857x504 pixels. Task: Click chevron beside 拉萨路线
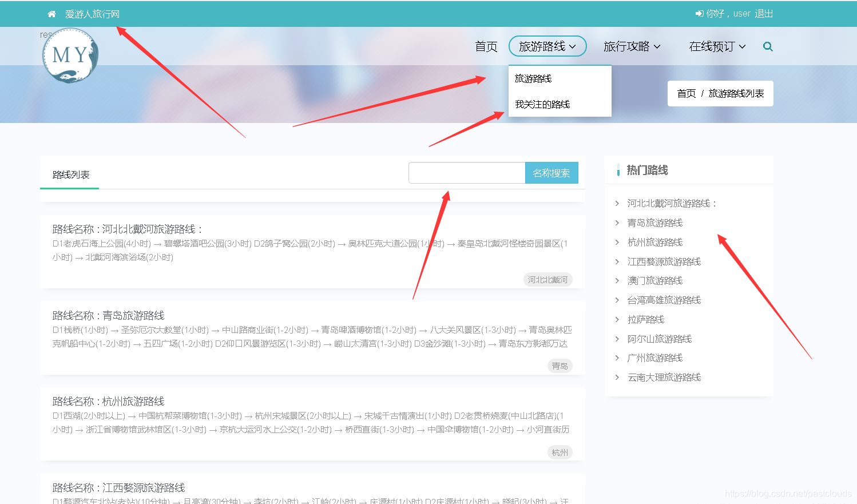click(617, 319)
